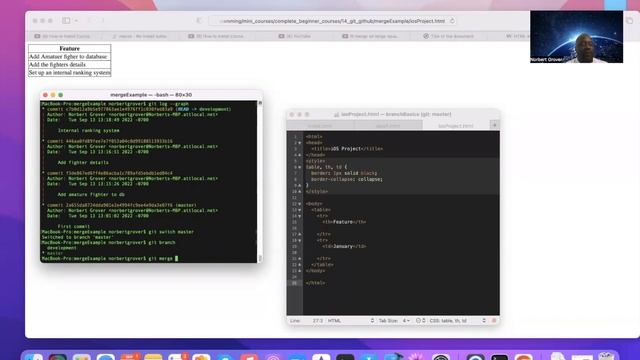Collapse the <body> fold arrow in the editor
The height and width of the screenshot is (360, 640).
(x=300, y=204)
